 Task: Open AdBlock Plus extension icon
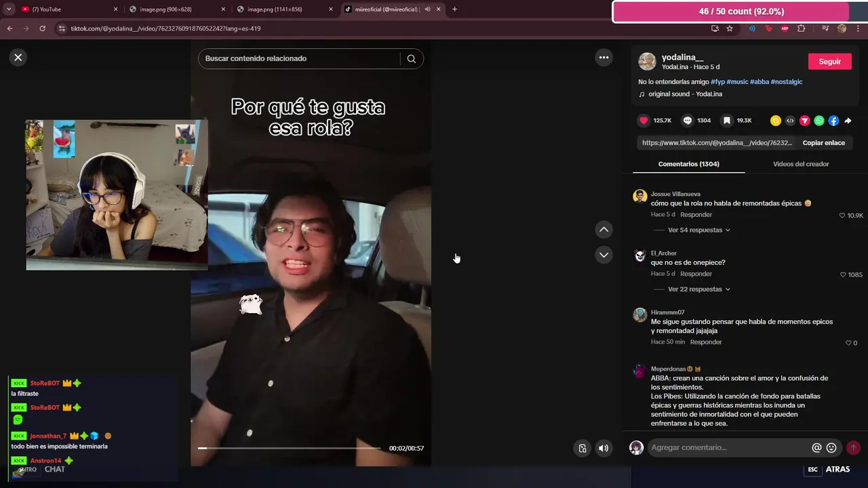coord(785,28)
